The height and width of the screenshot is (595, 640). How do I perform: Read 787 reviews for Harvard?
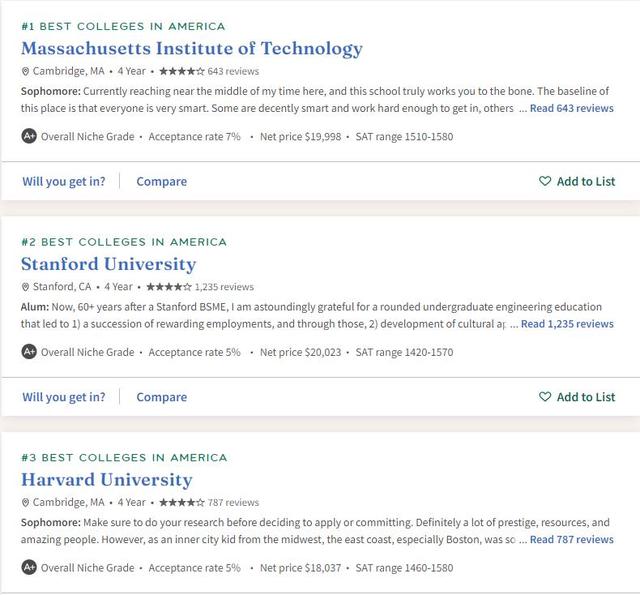571,540
